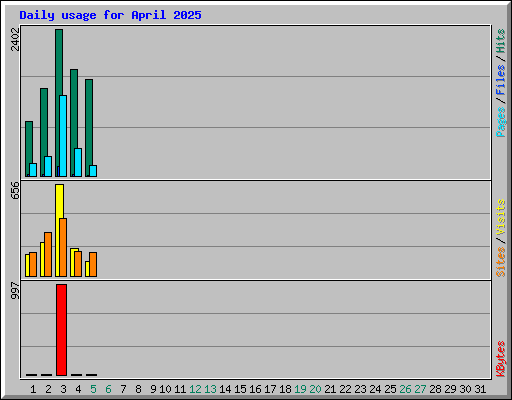Click the orange Sites bar on day 2
Image resolution: width=512 pixels, height=400 pixels.
coord(48,254)
